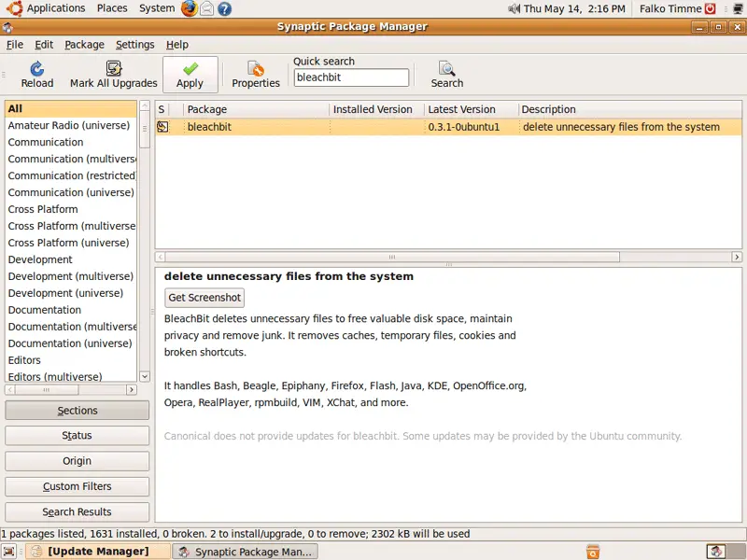This screenshot has height=560, width=747.
Task: Show Search Results filter
Action: pyautogui.click(x=78, y=511)
